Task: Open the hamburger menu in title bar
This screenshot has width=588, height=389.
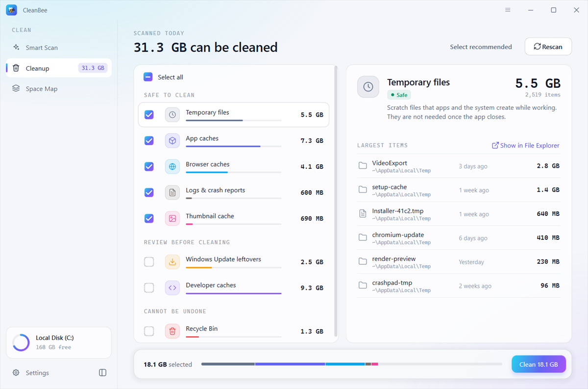Action: pyautogui.click(x=508, y=10)
